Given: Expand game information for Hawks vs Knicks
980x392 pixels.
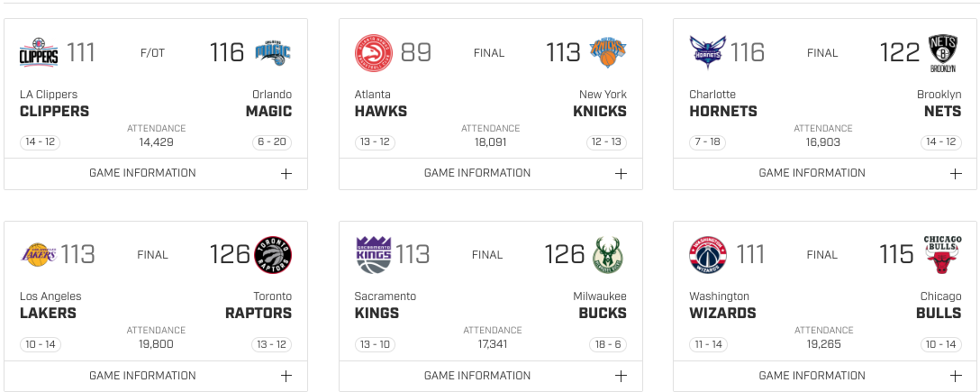Looking at the screenshot, I should click(491, 173).
